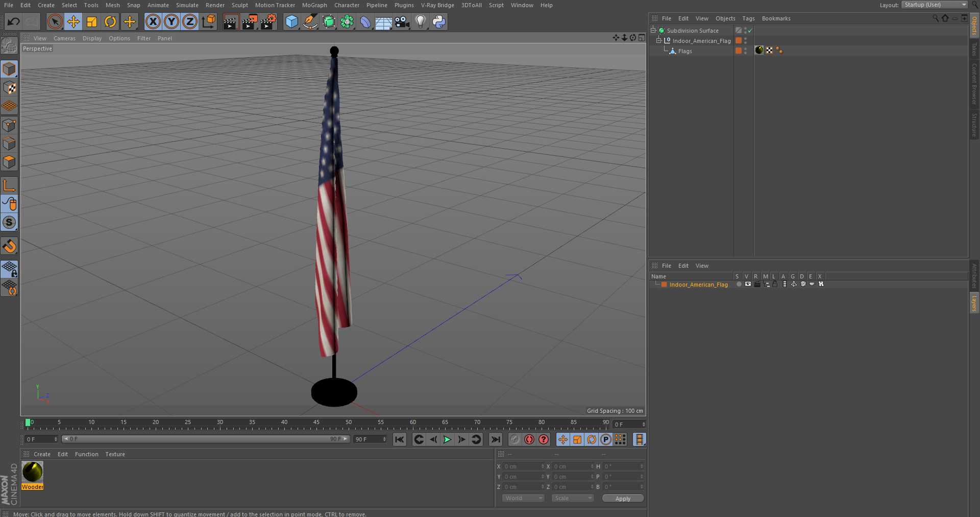Activate the Move tool in top toolbar
Image resolution: width=980 pixels, height=517 pixels.
pos(73,21)
